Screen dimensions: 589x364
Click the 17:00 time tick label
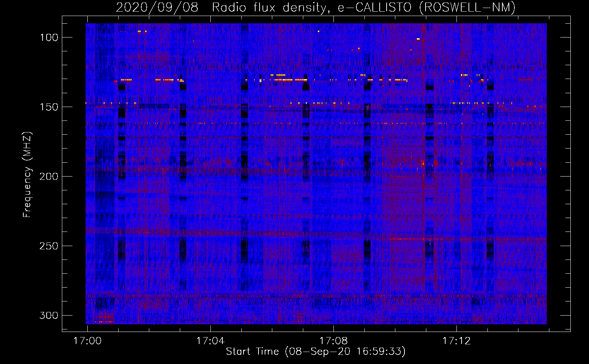coord(88,341)
